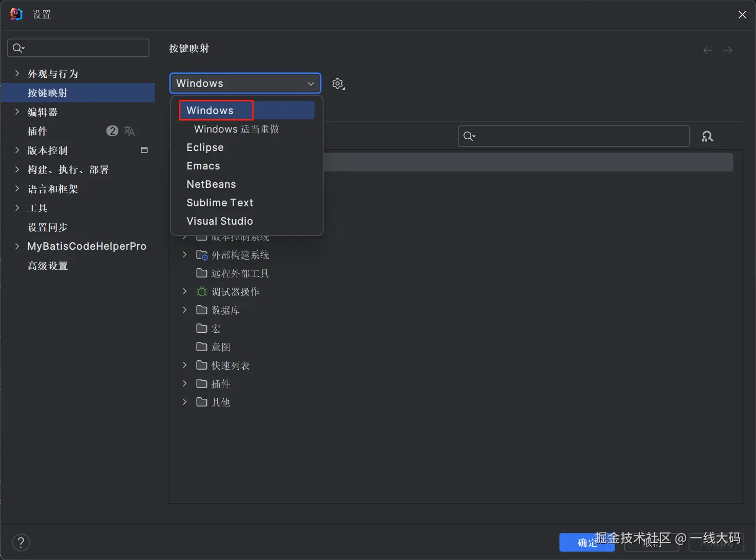Select Windows 适当重做 keymap option
This screenshot has width=756, height=560.
coord(246,129)
